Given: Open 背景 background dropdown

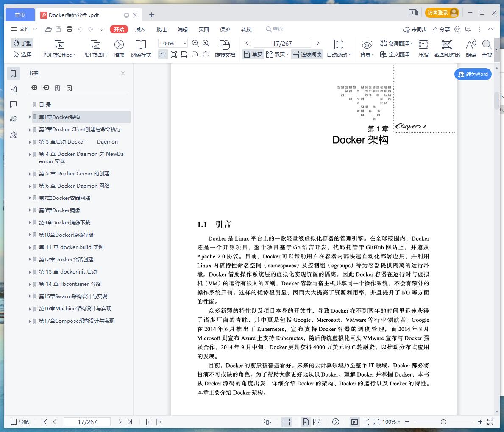Looking at the screenshot, I should [x=367, y=49].
